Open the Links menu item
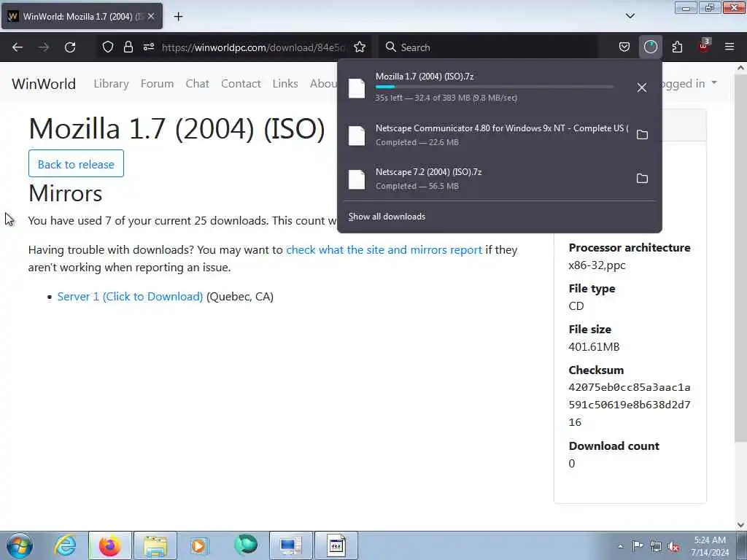 pos(285,83)
